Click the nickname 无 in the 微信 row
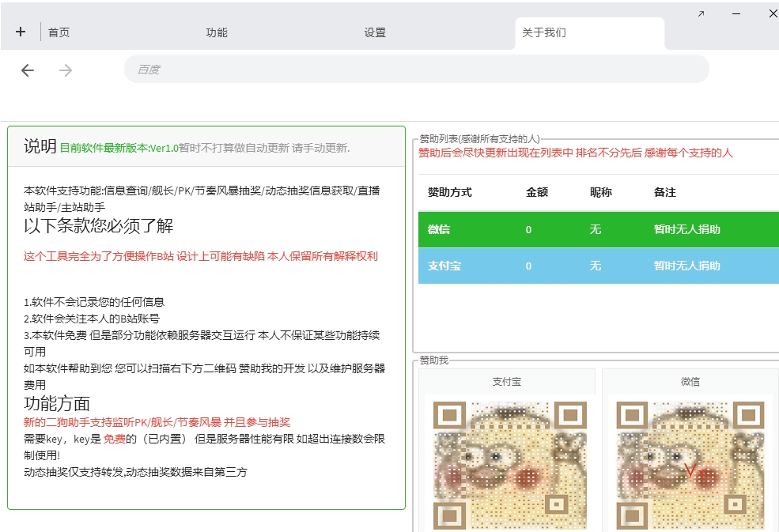This screenshot has height=532, width=779. point(596,229)
